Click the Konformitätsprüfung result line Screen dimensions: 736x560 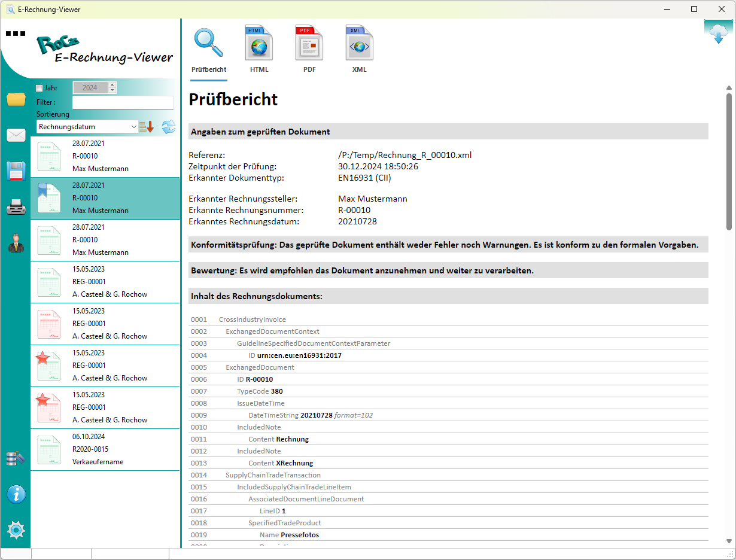coord(448,245)
